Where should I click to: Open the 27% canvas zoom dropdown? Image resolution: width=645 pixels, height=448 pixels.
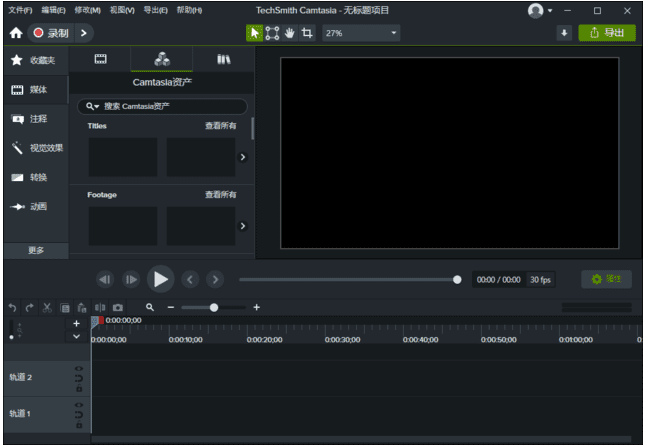tap(361, 33)
